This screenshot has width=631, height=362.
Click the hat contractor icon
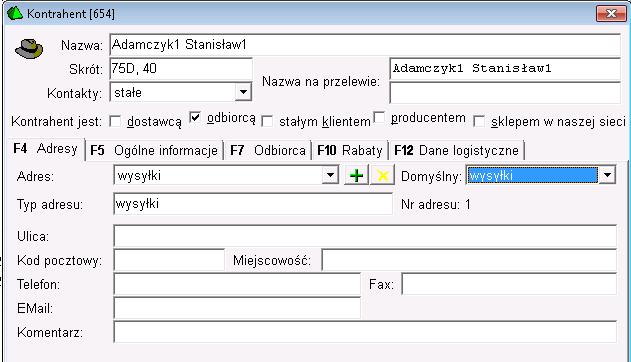pos(29,49)
